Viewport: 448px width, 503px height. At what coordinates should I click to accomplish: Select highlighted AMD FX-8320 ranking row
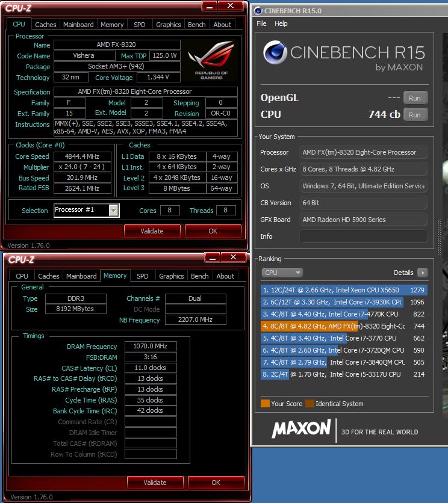tap(344, 326)
